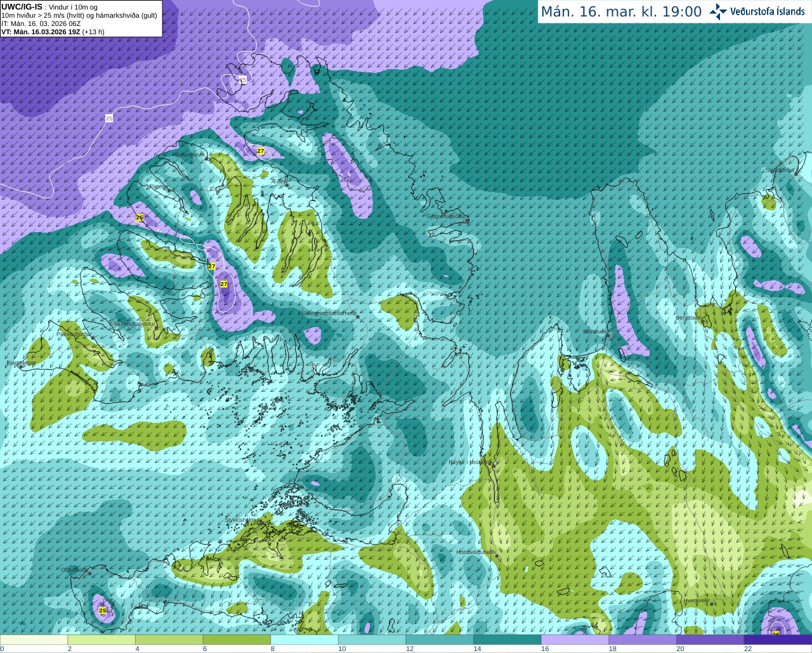Click the Hveravellir station dot
Viewport: 812px width, 653px height.
(713, 604)
